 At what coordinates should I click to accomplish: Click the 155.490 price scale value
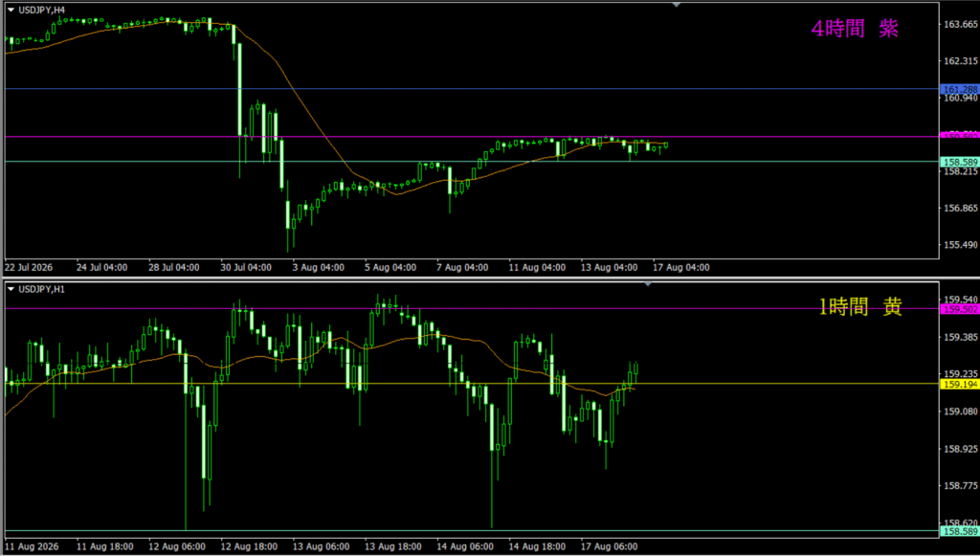click(961, 245)
